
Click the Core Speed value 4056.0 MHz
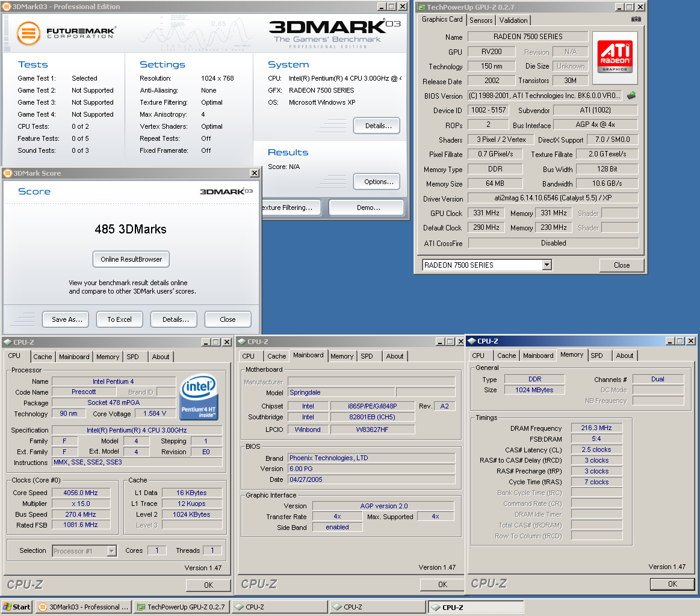tap(81, 493)
